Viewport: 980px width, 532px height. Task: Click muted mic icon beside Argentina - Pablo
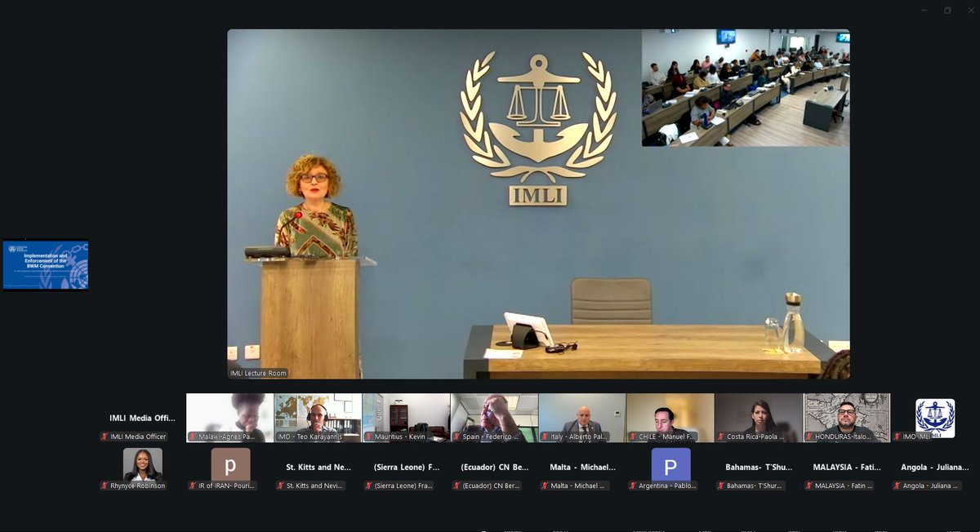tap(634, 485)
